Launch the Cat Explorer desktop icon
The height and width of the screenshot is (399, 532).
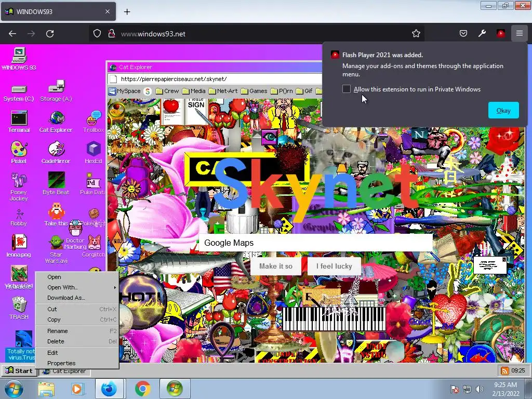point(56,122)
